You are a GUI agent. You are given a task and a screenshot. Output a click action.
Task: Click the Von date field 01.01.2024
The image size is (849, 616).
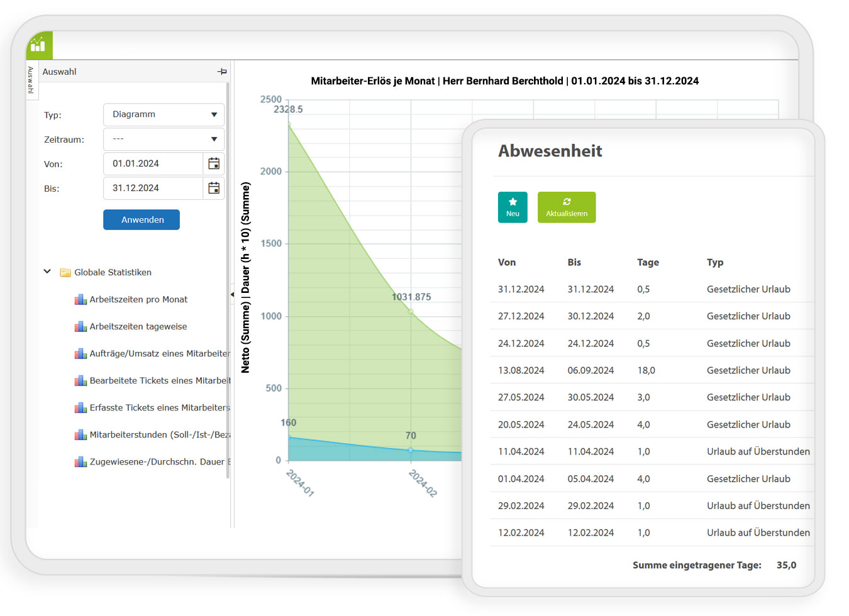pos(153,163)
